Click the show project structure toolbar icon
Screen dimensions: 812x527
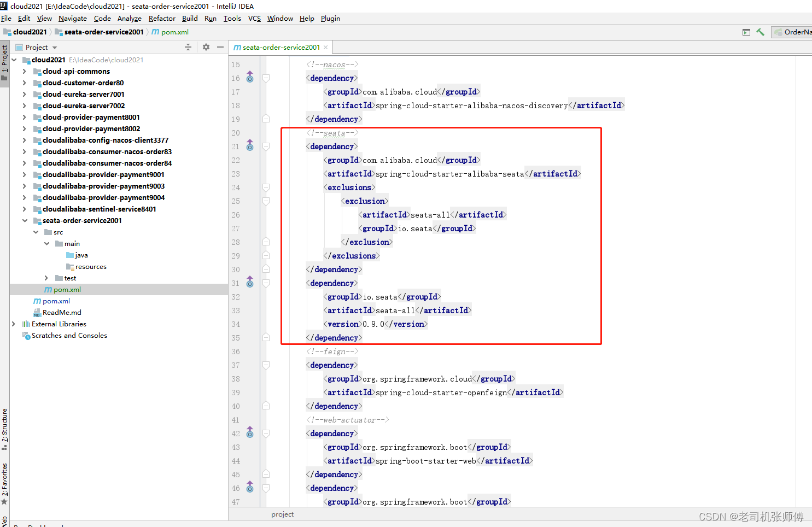[746, 32]
